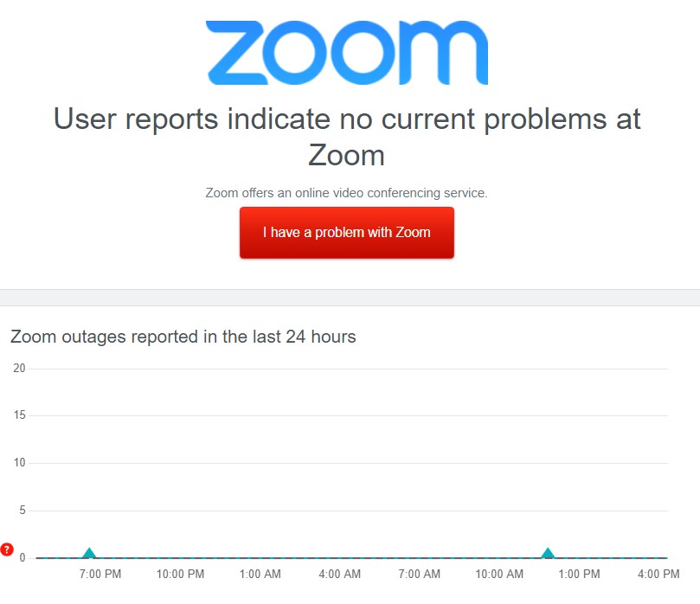Click the 10 value on the chart's vertical axis
The height and width of the screenshot is (604, 700).
(x=19, y=463)
